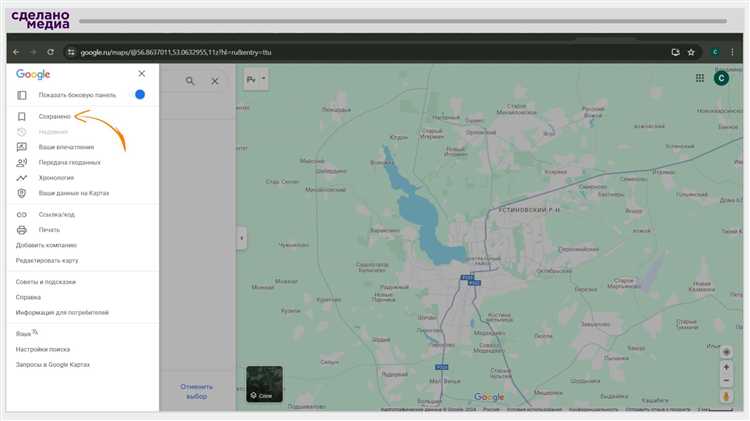Click the bookmark icon next to Сохранено
Viewport: 750px width, 421px height.
tap(22, 116)
